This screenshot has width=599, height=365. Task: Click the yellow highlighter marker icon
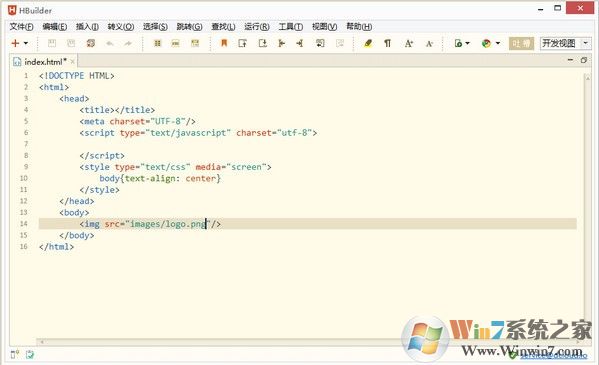(368, 43)
